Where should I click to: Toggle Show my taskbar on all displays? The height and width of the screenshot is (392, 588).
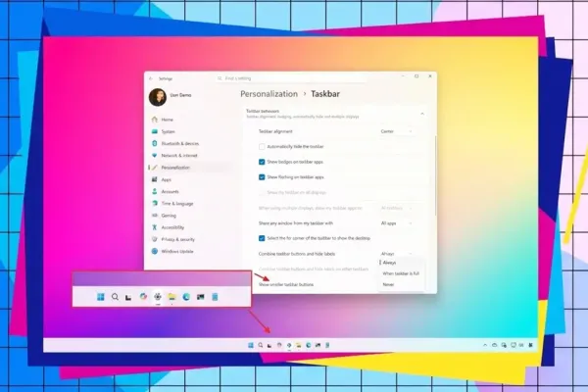tap(262, 192)
